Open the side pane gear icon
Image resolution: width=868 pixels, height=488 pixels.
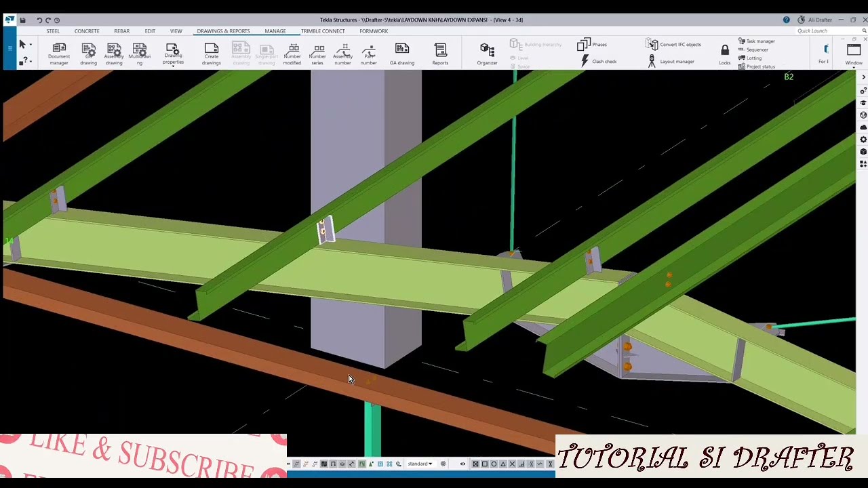click(863, 140)
